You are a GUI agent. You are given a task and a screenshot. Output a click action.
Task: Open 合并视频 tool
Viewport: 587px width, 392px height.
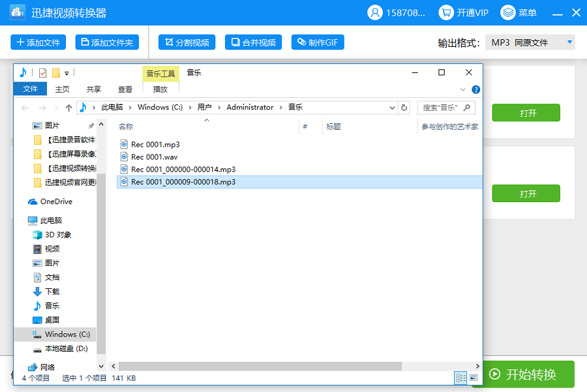(x=253, y=42)
